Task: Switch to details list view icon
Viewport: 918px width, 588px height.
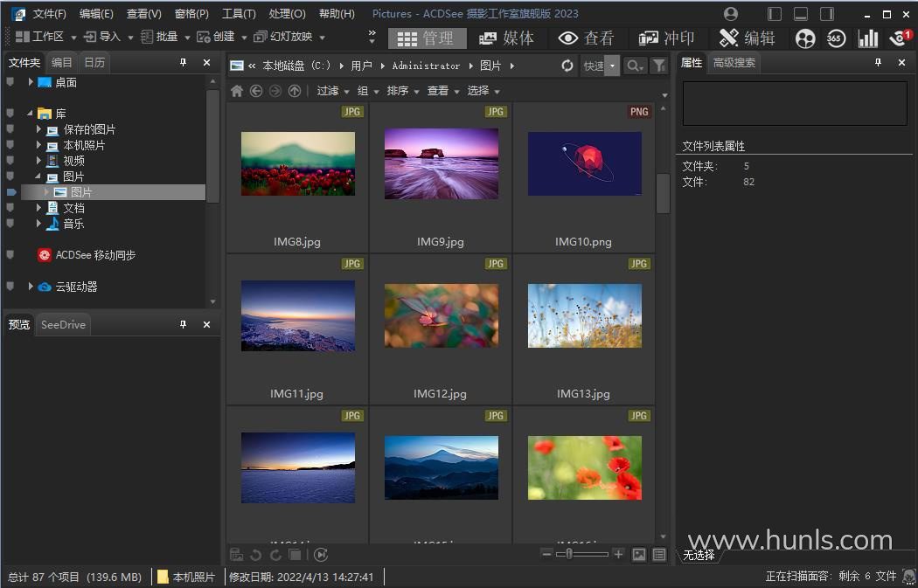Action: [659, 555]
